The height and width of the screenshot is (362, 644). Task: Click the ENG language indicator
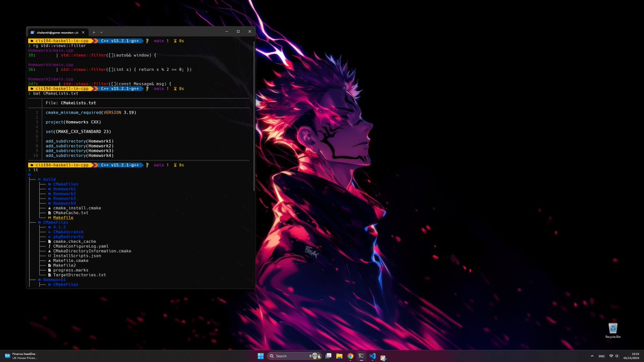coord(602,356)
